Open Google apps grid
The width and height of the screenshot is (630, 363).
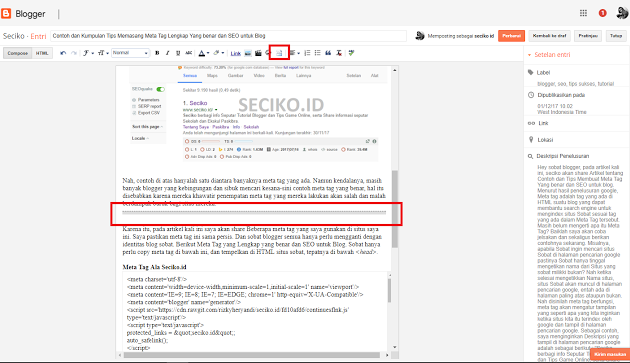tap(583, 13)
